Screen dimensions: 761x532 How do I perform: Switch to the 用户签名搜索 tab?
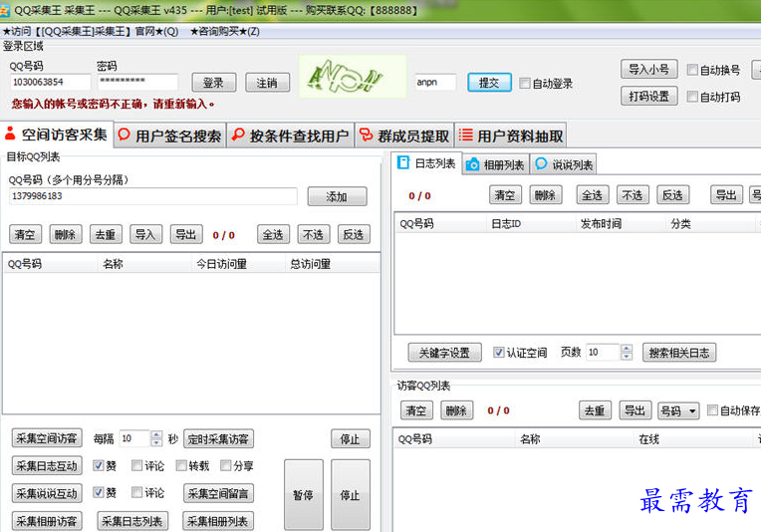tap(170, 135)
